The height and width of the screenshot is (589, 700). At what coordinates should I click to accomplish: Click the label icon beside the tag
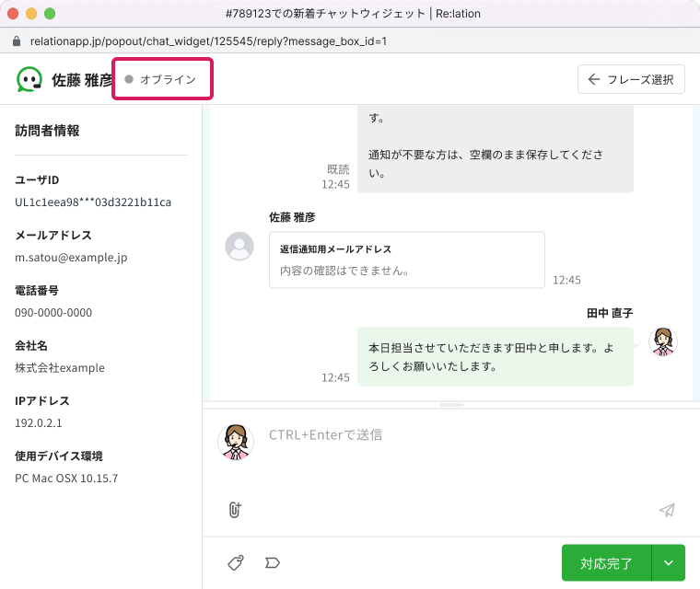click(x=272, y=562)
